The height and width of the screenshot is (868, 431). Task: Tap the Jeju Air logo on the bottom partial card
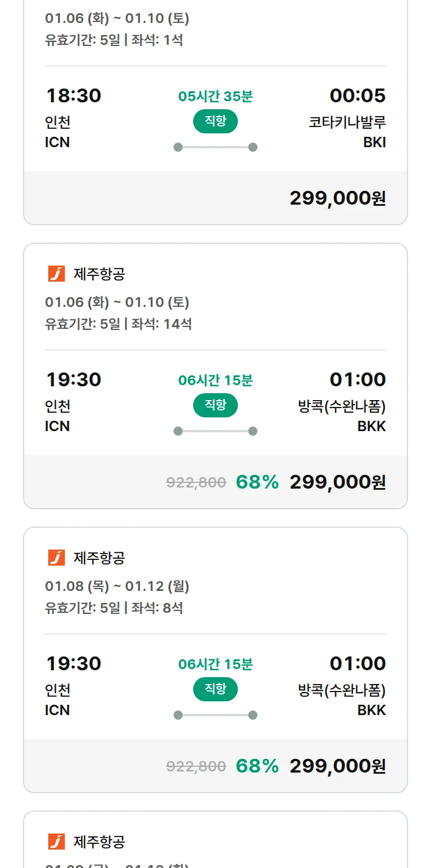tap(56, 842)
